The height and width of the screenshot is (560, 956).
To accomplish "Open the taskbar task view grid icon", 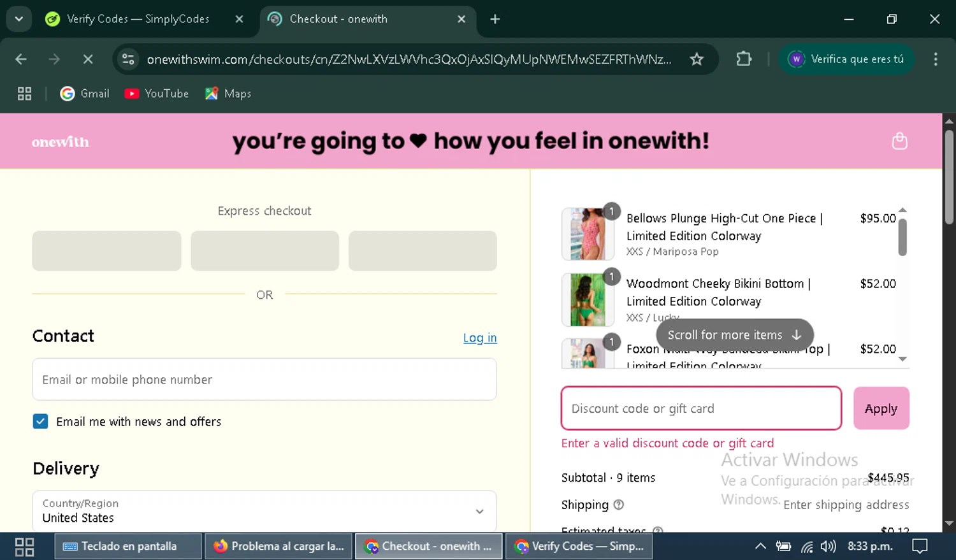I will [x=24, y=547].
